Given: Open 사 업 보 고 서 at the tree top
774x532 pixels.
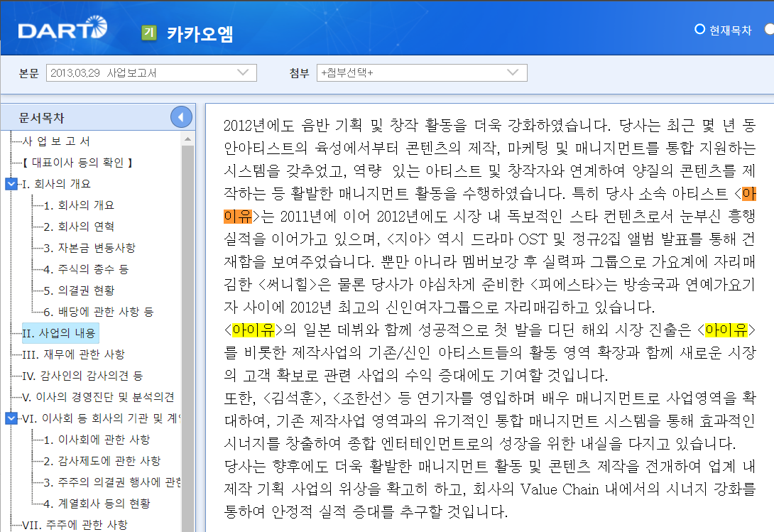Looking at the screenshot, I should click(x=58, y=141).
